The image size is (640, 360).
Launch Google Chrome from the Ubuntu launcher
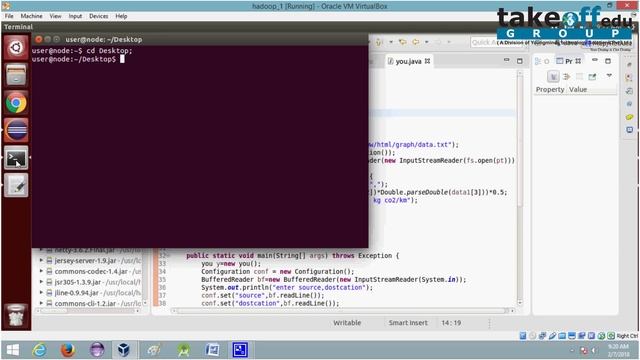pos(16,103)
